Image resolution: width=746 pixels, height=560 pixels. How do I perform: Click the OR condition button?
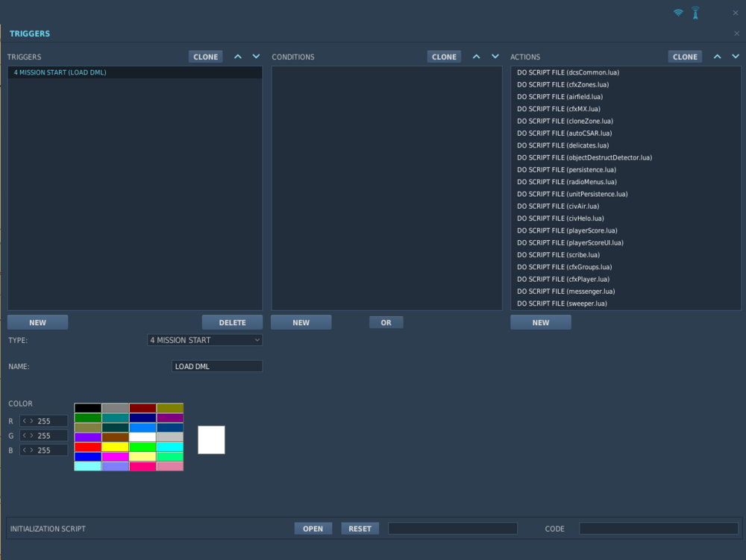pos(386,321)
